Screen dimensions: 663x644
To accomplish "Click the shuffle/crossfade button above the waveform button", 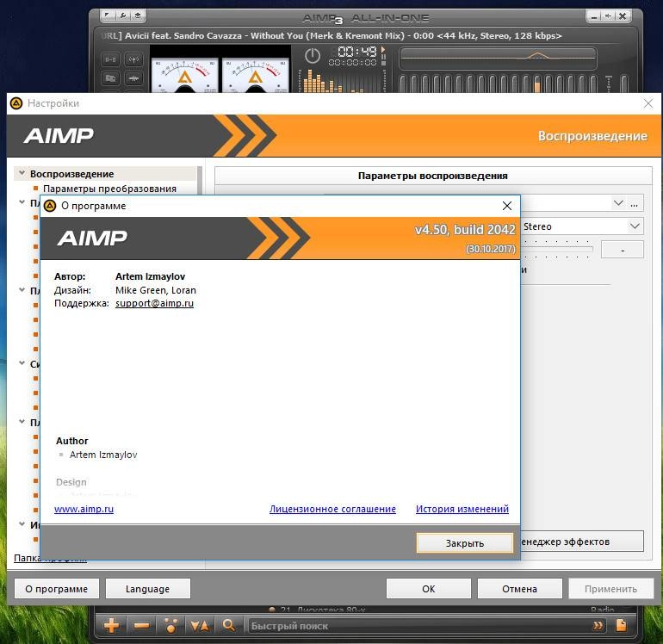I will coord(133,59).
